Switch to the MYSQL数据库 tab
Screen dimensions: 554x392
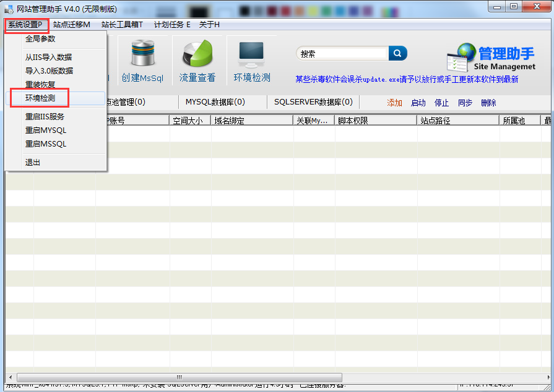coord(215,102)
